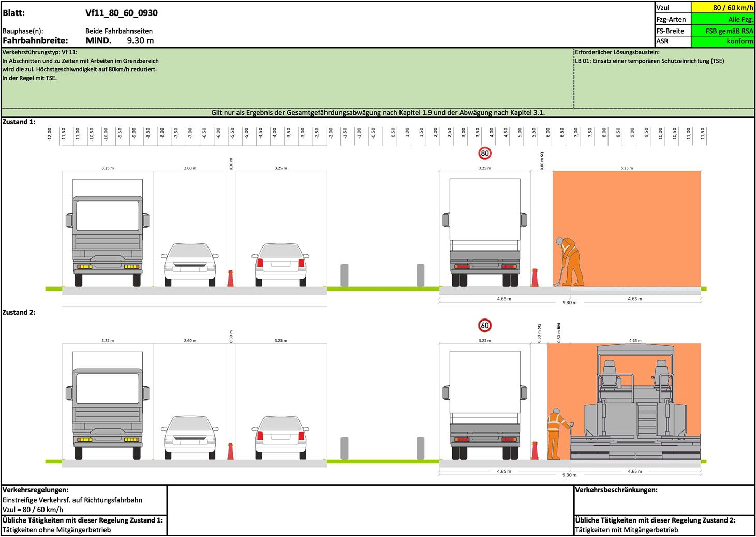Select the green Alle Fzg. cell
Viewport: 756px width, 537px height.
[722, 19]
